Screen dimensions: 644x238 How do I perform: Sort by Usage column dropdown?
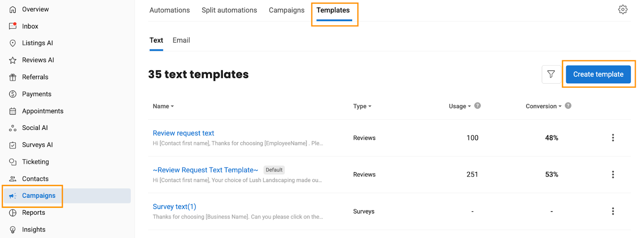460,106
